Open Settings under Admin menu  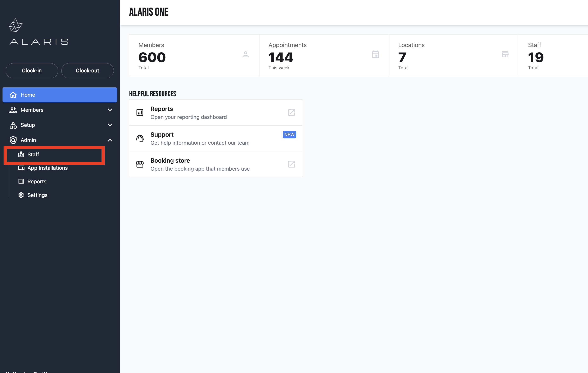tap(37, 195)
